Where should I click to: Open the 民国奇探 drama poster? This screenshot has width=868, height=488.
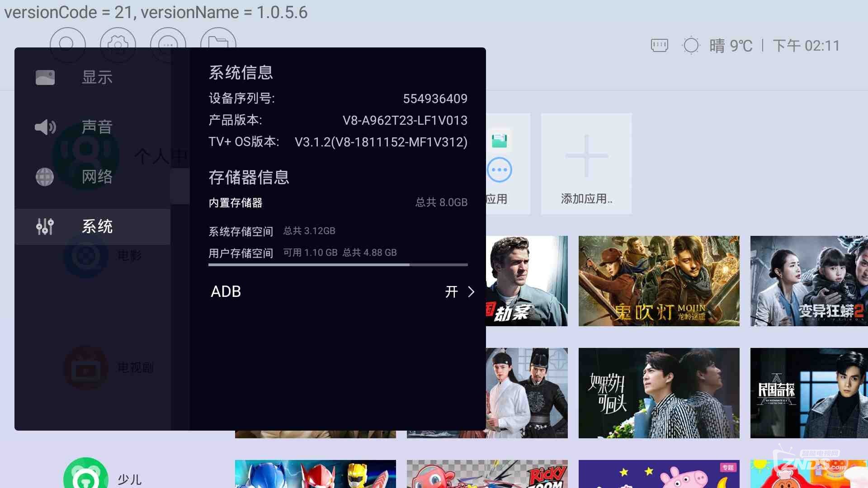[809, 393]
